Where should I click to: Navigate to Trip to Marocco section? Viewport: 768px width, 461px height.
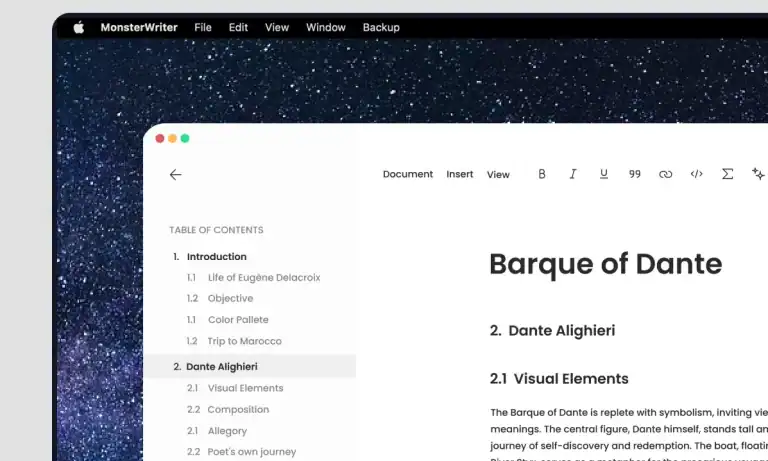click(244, 341)
